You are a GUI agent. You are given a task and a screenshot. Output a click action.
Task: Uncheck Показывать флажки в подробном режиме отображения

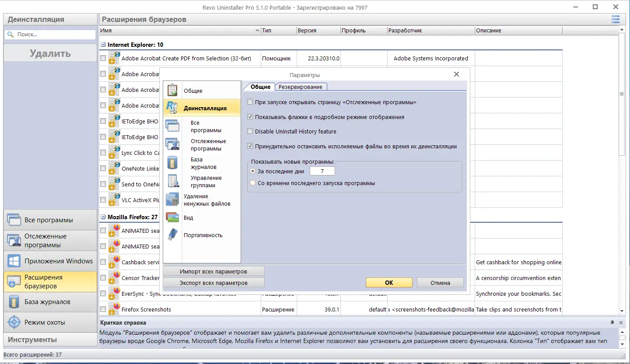click(x=250, y=117)
